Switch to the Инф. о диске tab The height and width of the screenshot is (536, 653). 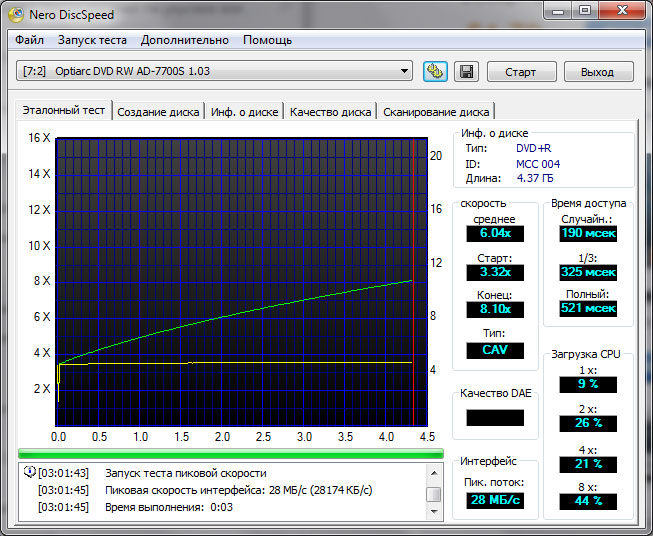pyautogui.click(x=245, y=112)
